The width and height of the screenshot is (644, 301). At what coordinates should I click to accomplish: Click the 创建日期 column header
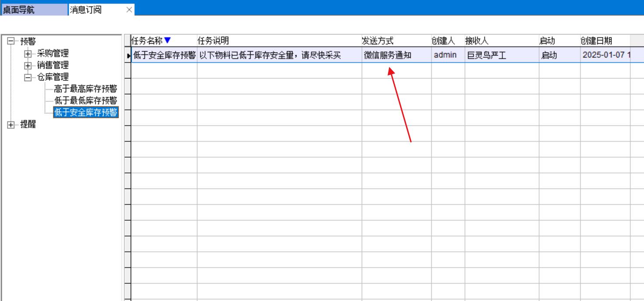click(605, 41)
